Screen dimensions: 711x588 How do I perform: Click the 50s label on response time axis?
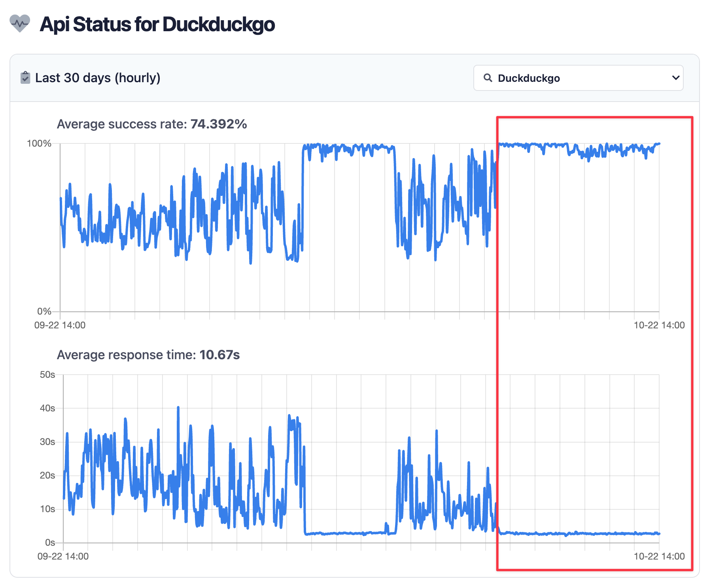[47, 375]
